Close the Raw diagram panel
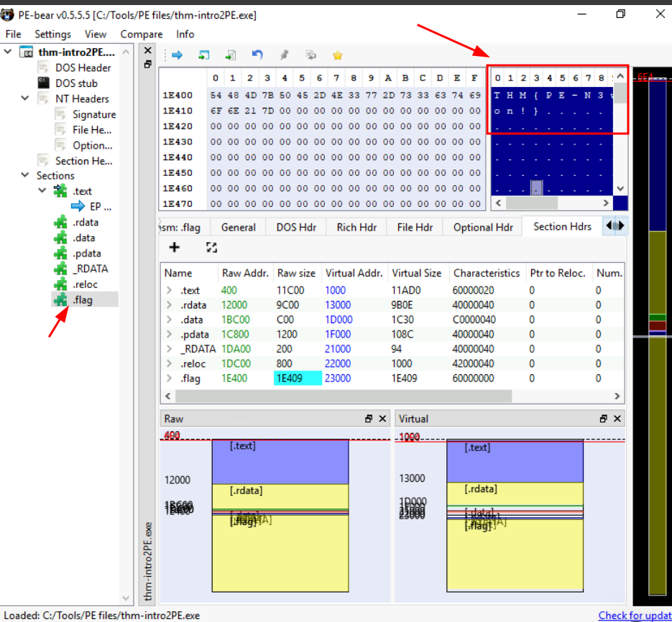This screenshot has height=622, width=672. click(382, 419)
